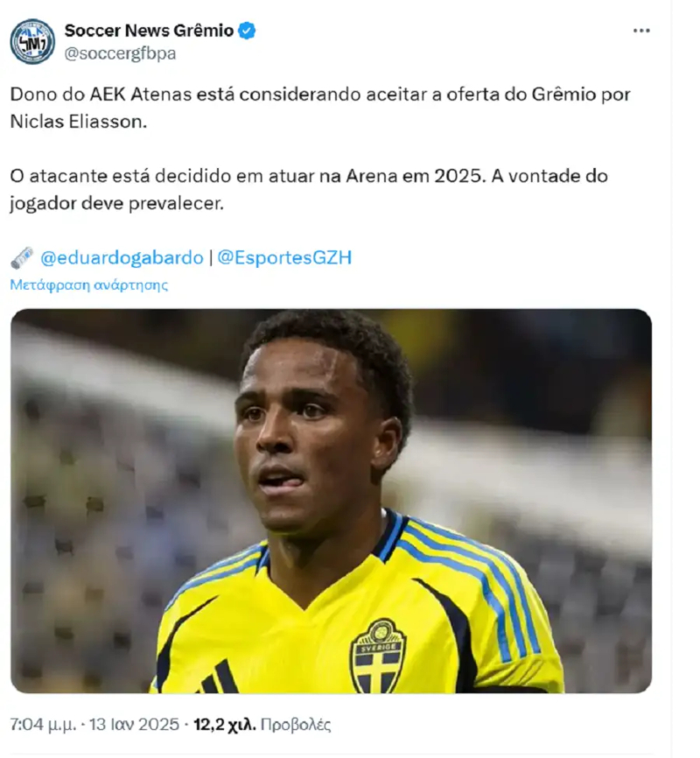Click Μετάφραση ανάρτησης to translate post

click(x=89, y=284)
